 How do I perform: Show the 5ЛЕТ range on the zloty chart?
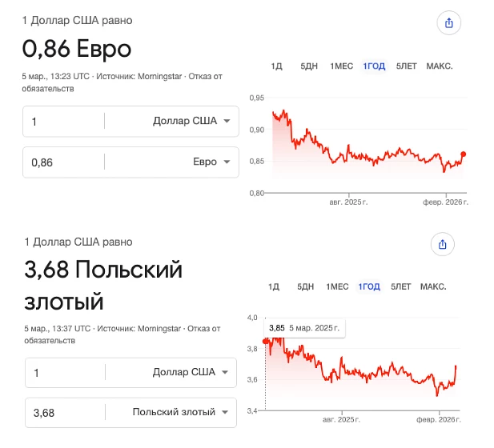(x=401, y=286)
